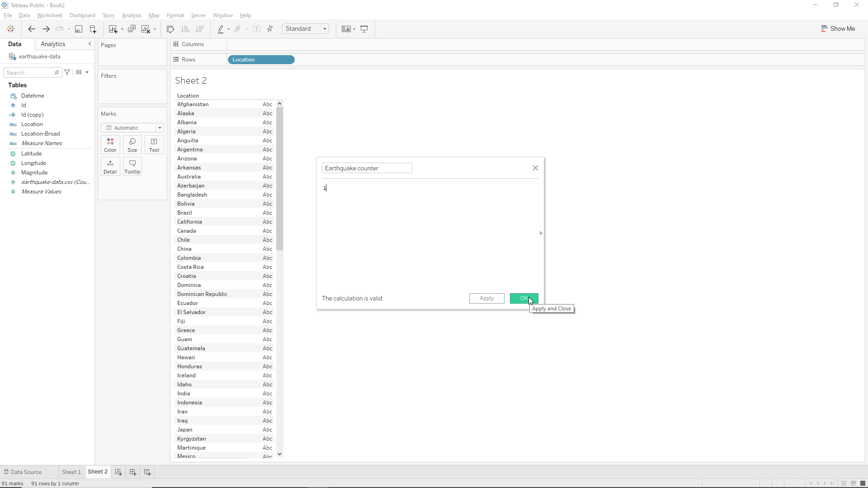The height and width of the screenshot is (488, 868).
Task: Sort descending toolbar icon
Action: [x=200, y=29]
